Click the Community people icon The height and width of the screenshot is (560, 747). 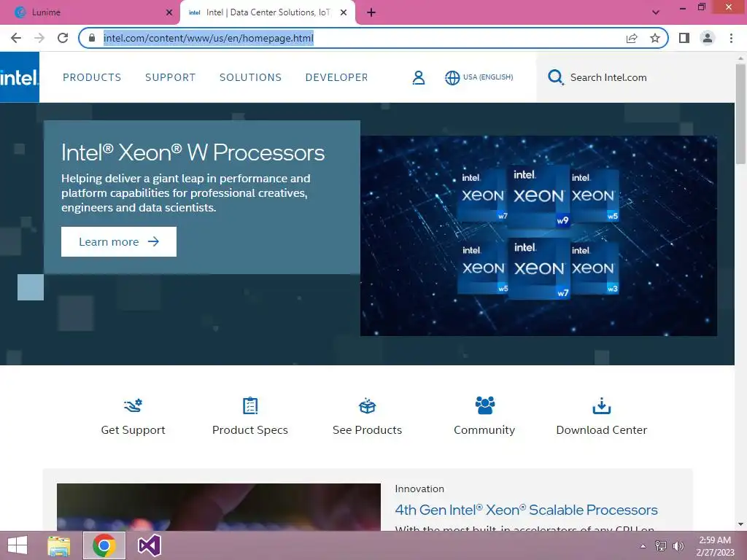click(484, 405)
